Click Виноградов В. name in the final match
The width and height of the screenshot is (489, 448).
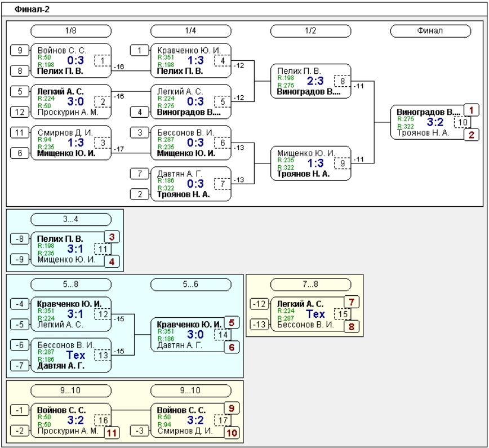[x=428, y=112]
